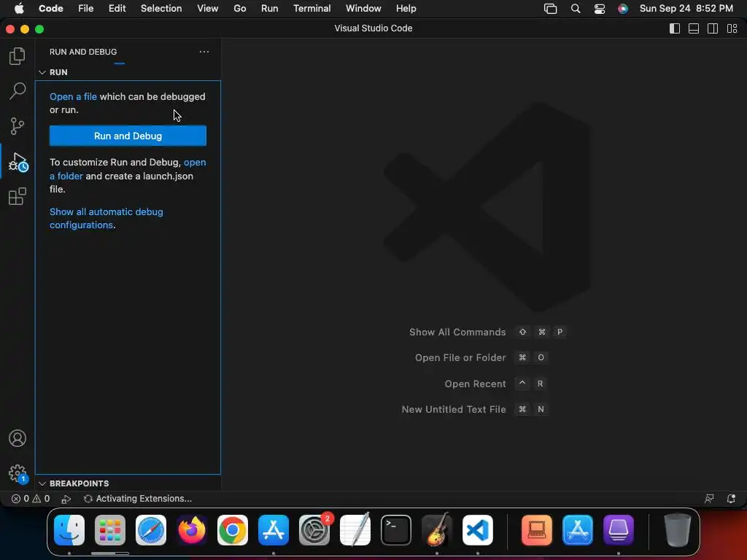
Task: Click the Activating Extensions status entry
Action: (138, 499)
